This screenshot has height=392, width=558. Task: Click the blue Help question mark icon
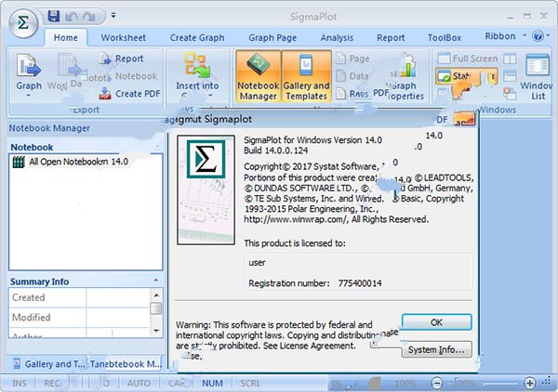click(x=538, y=36)
